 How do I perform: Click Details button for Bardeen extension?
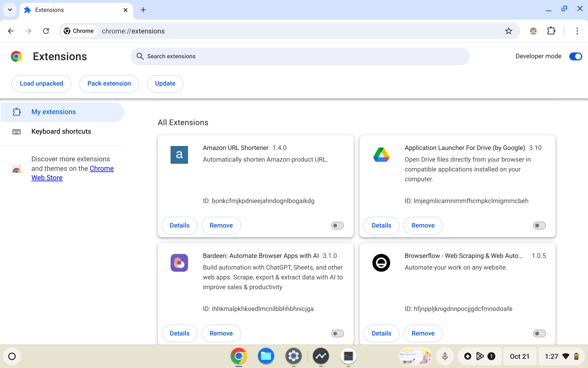tap(179, 333)
